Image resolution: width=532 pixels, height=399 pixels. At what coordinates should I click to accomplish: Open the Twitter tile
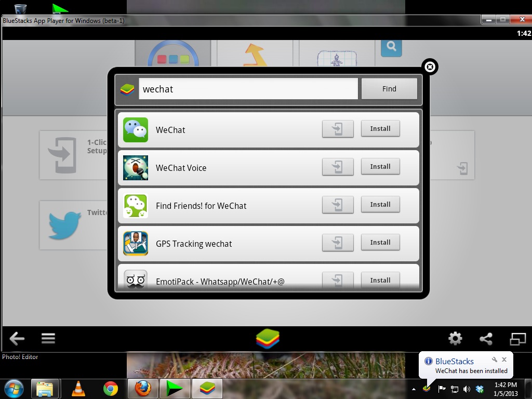[x=74, y=225]
